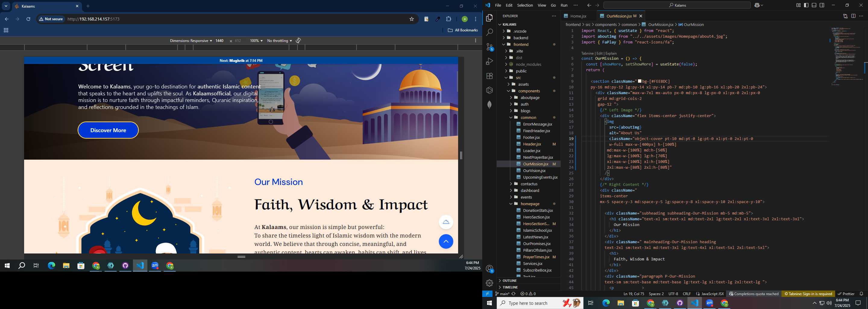Click the remote window indicator in status bar
This screenshot has height=309, width=868.
pos(487,294)
